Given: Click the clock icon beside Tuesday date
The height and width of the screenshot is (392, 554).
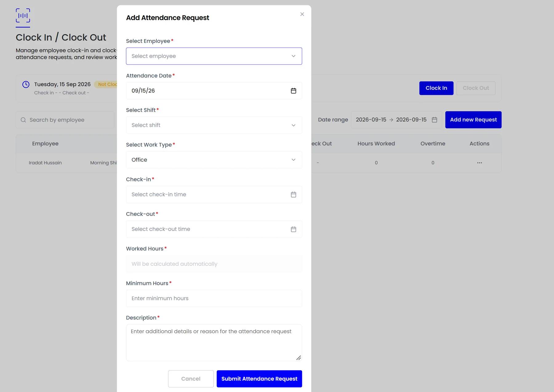Looking at the screenshot, I should pyautogui.click(x=26, y=84).
